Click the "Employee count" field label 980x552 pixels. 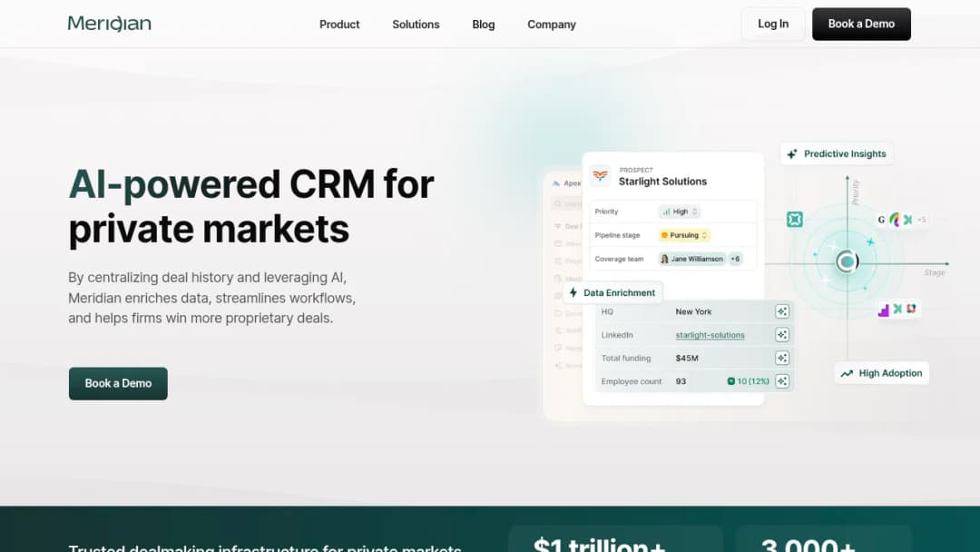pos(632,381)
